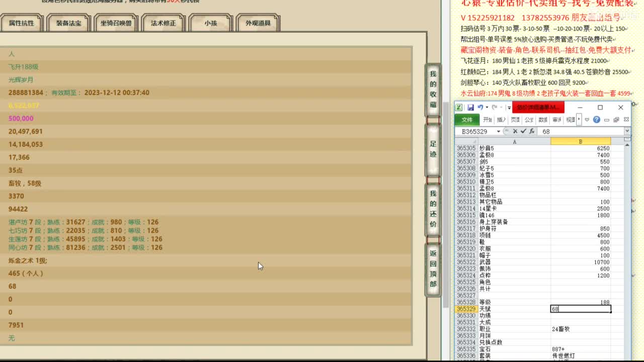Open the 文件 (File) menu in Excel

click(x=467, y=120)
